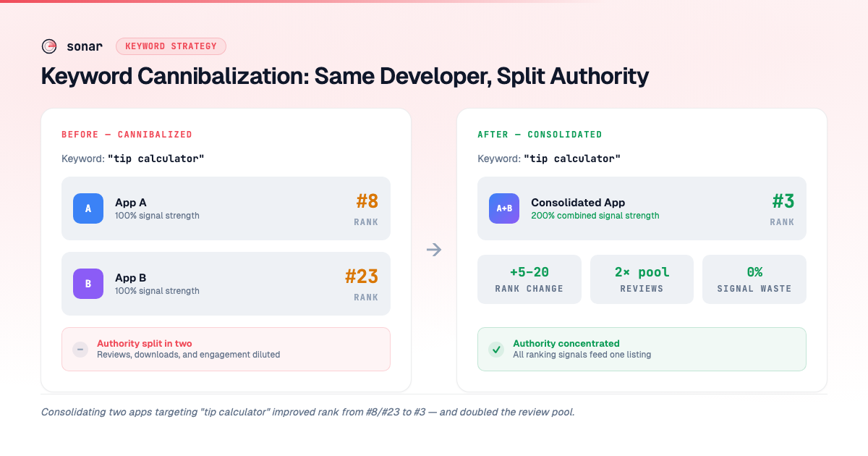This screenshot has width=868, height=456.
Task: Click 'BEFORE — CANNIBALIZED' label
Action: click(127, 135)
